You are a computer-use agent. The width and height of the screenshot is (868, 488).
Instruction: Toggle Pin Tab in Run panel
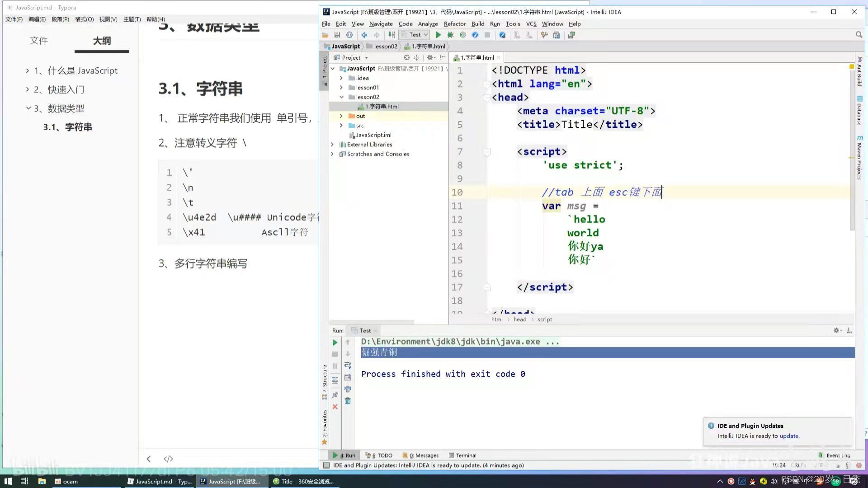335,395
